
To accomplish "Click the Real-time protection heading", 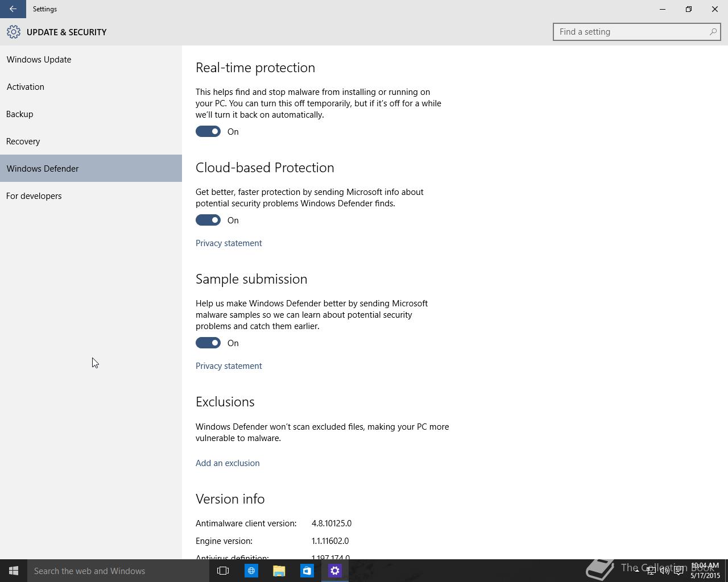I will click(x=255, y=67).
